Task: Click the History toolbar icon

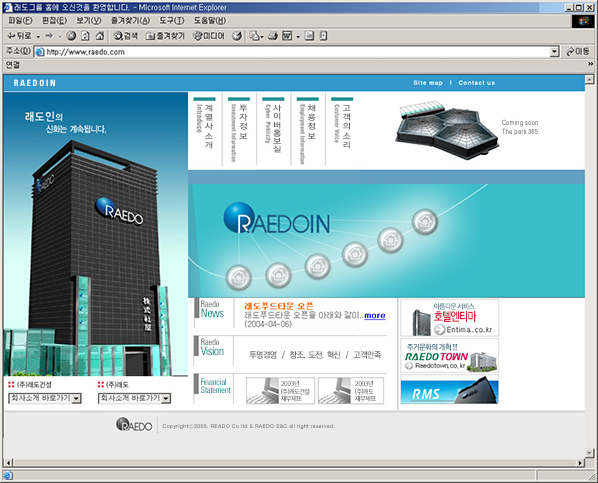Action: pyautogui.click(x=237, y=36)
